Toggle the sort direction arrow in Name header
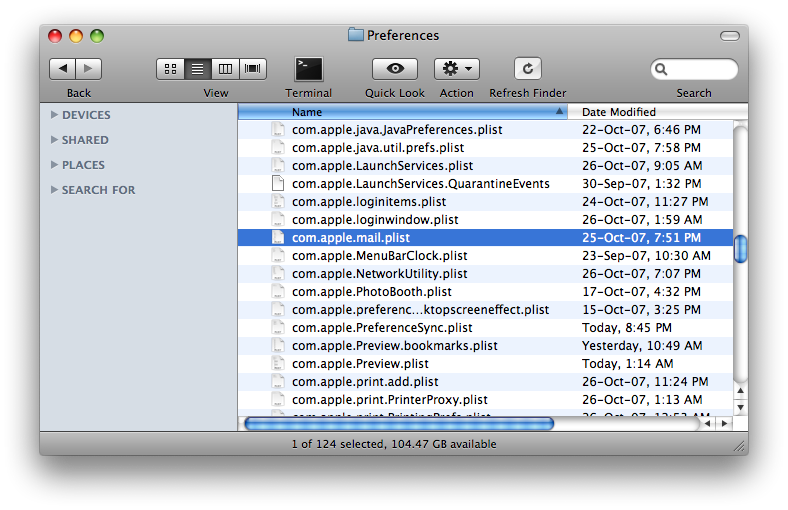788x510 pixels. click(x=559, y=112)
